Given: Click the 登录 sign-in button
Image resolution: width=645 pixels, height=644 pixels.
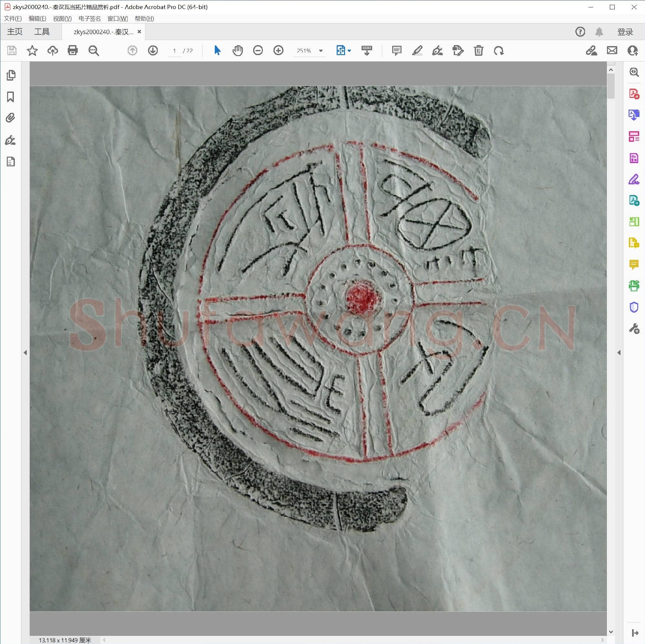Looking at the screenshot, I should tap(625, 32).
